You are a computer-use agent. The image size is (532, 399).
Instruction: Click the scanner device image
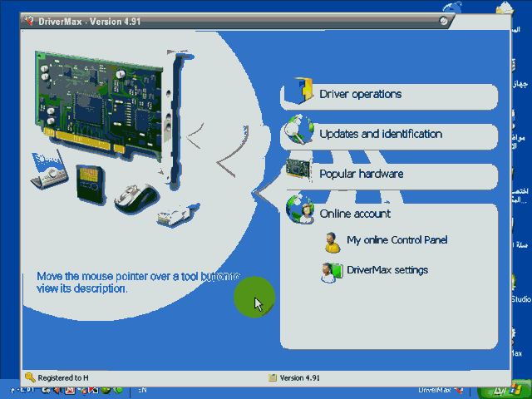pyautogui.click(x=49, y=170)
